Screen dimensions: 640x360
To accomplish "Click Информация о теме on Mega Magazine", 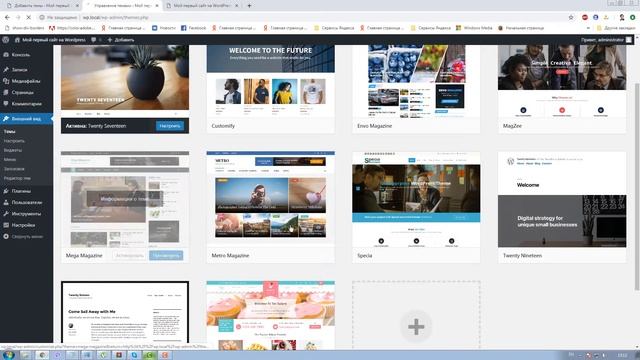I will pyautogui.click(x=125, y=199).
